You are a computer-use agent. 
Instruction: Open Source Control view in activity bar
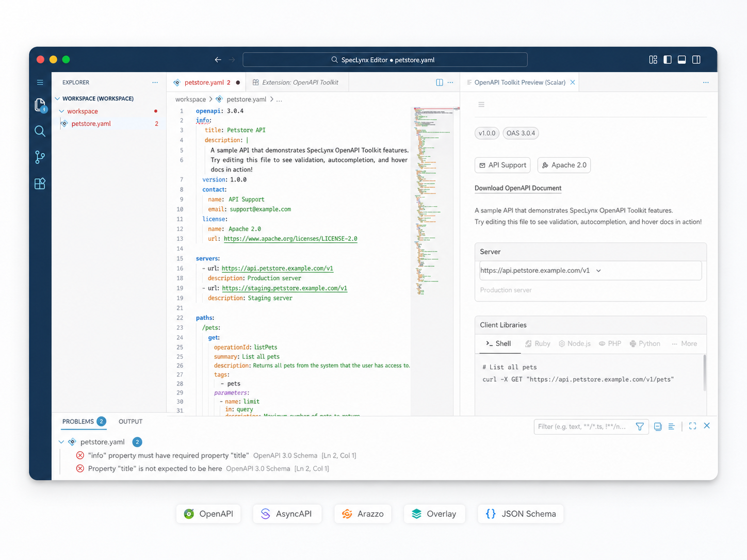(x=40, y=157)
